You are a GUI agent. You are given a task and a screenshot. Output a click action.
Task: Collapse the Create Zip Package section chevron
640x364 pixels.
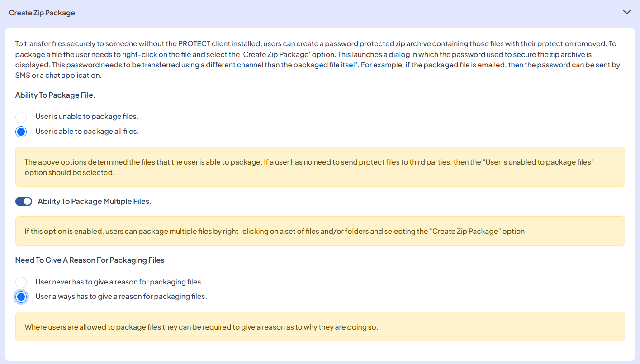coord(626,13)
